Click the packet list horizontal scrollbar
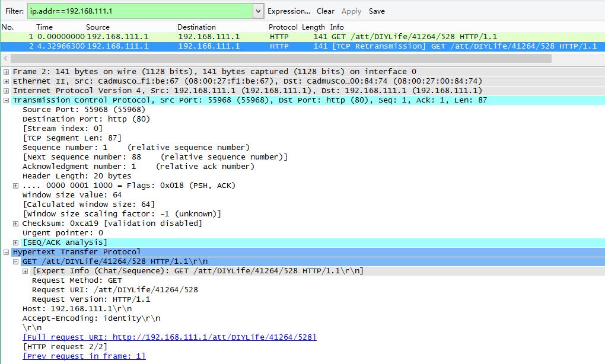605x364 pixels. click(279, 59)
